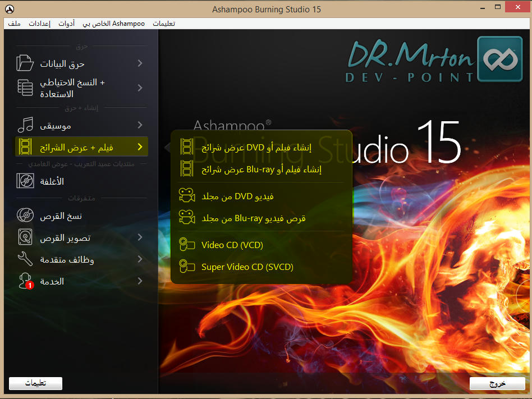
Task: Click the خروج (Exit) button
Action: (x=497, y=383)
